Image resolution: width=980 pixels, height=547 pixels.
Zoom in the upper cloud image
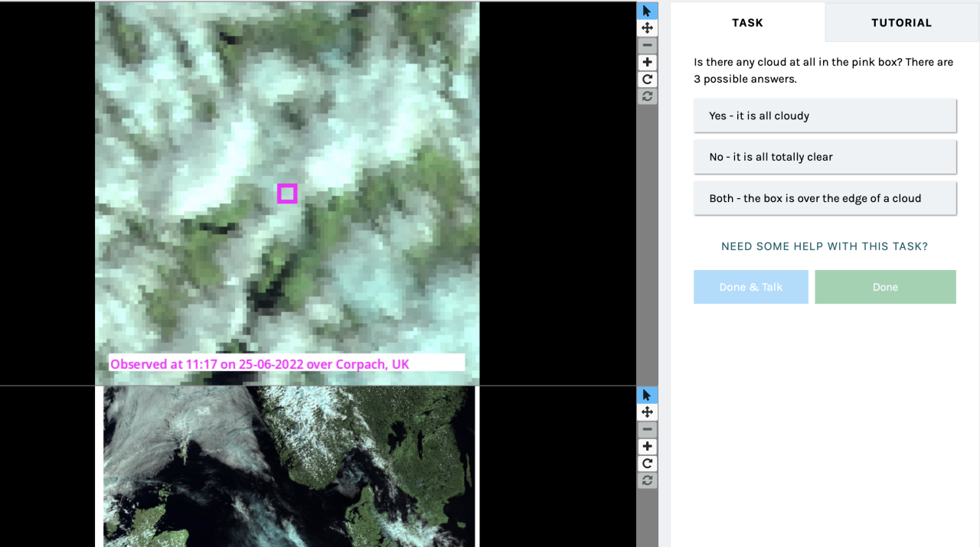click(647, 62)
